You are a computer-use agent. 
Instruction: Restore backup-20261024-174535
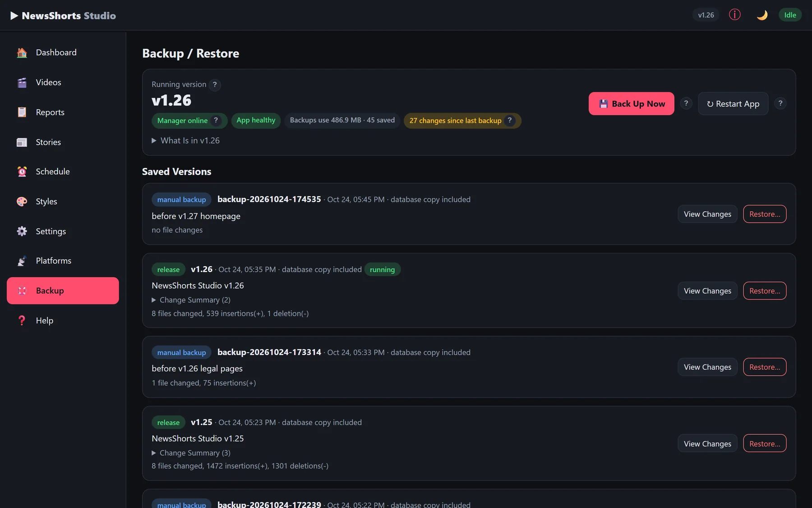tap(765, 214)
